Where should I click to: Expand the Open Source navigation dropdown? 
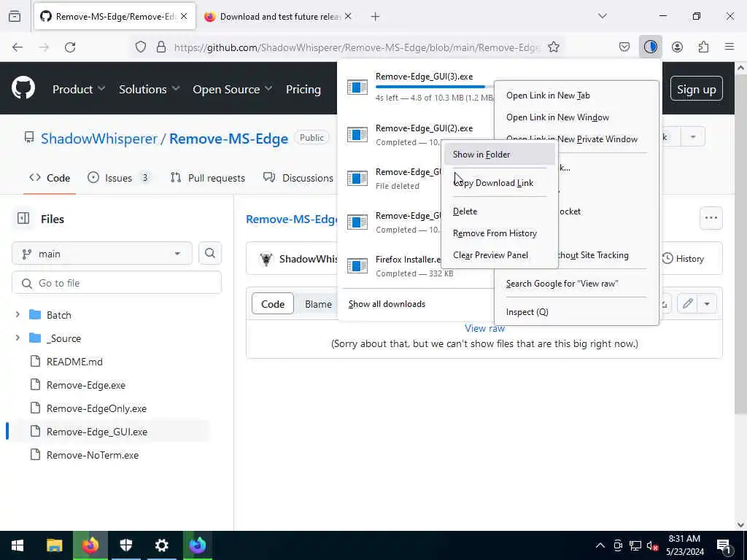point(233,89)
